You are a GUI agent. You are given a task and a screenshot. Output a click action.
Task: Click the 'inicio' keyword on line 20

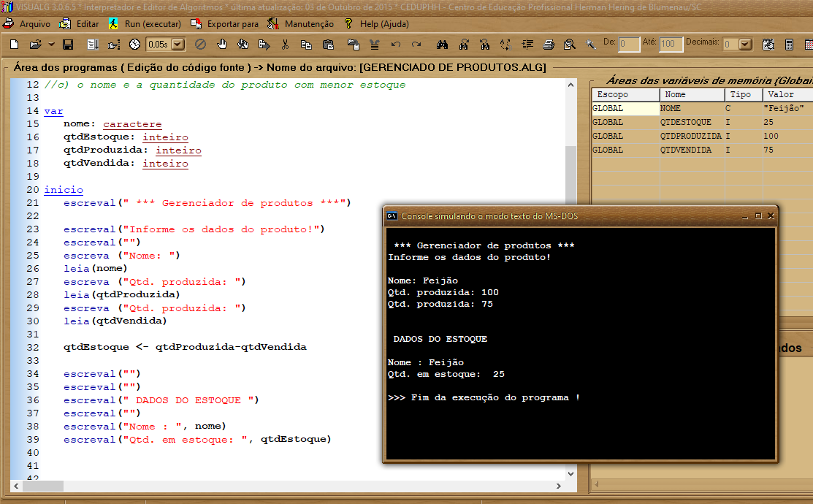coord(64,190)
